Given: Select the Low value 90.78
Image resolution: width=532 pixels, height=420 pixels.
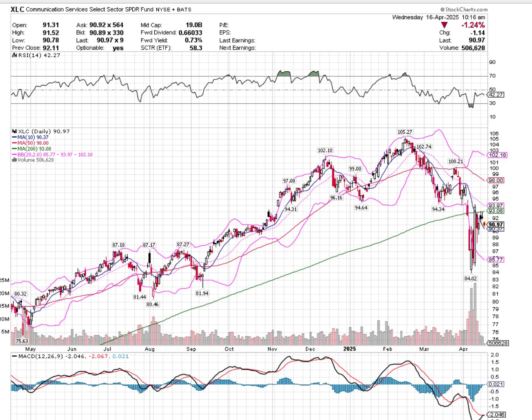Looking at the screenshot, I should [51, 40].
